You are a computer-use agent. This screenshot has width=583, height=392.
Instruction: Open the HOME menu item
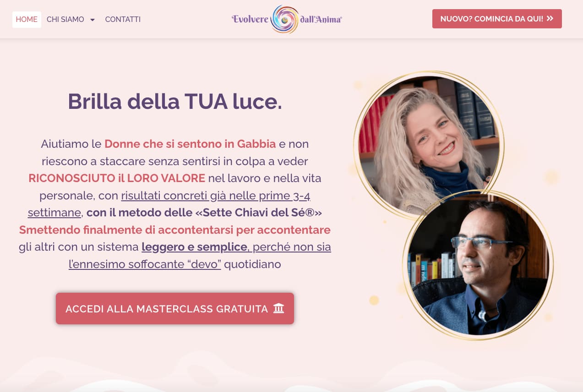(27, 20)
